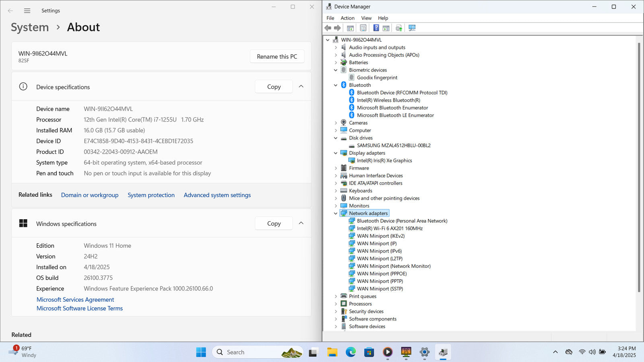The height and width of the screenshot is (362, 644).
Task: Open Microsoft Store from the taskbar
Action: 369,352
